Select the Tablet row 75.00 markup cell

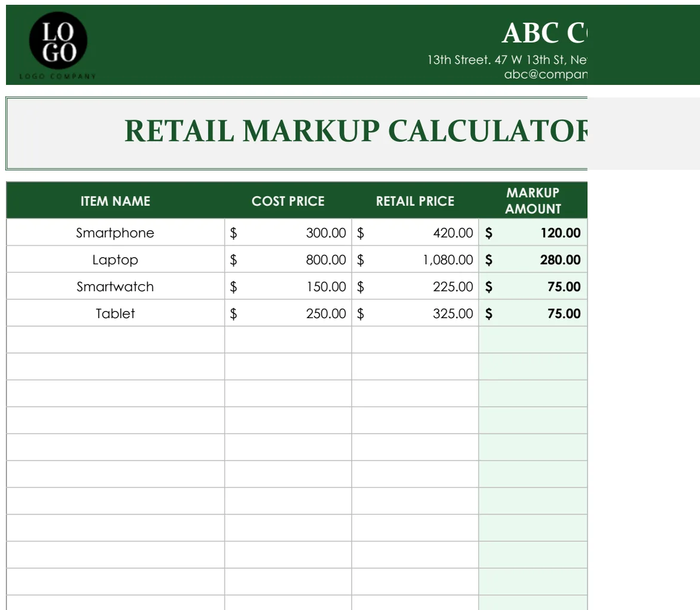point(533,313)
